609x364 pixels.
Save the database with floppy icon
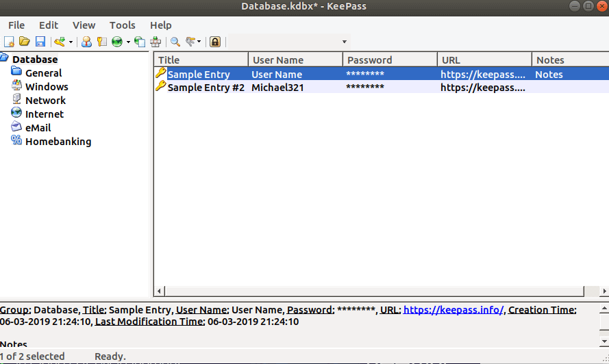[x=40, y=42]
